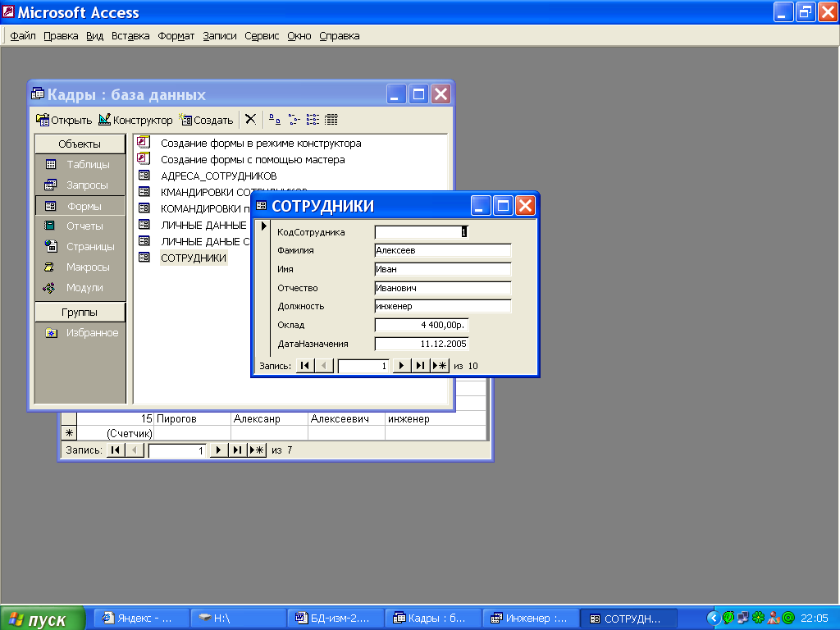Add new record in СОТРУДНИКИ form
This screenshot has height=630, width=840.
click(x=440, y=365)
